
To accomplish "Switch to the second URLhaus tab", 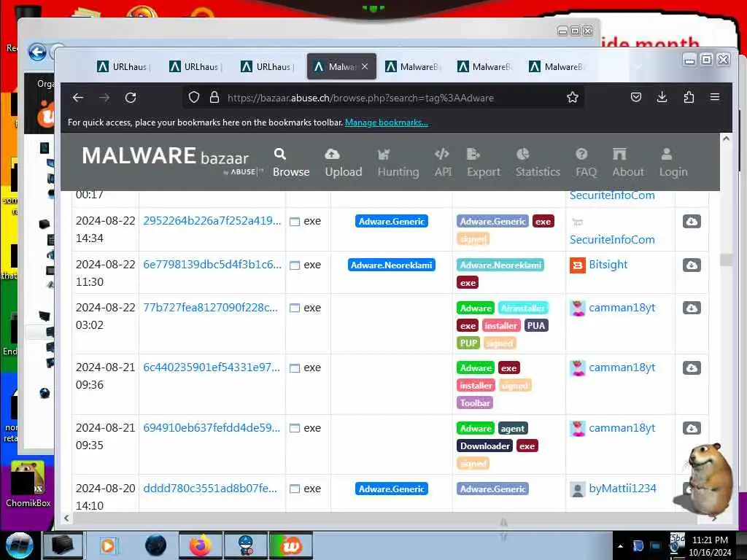I will [x=196, y=66].
